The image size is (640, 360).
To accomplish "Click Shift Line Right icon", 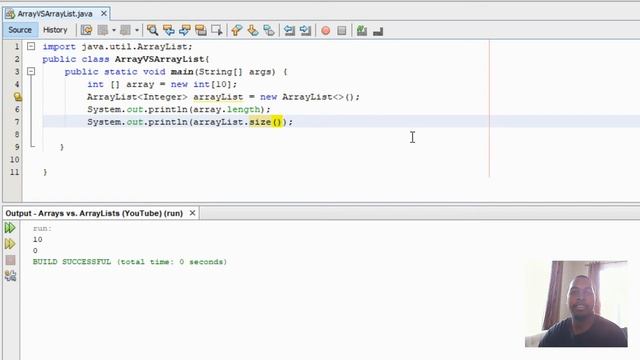I will tap(305, 30).
